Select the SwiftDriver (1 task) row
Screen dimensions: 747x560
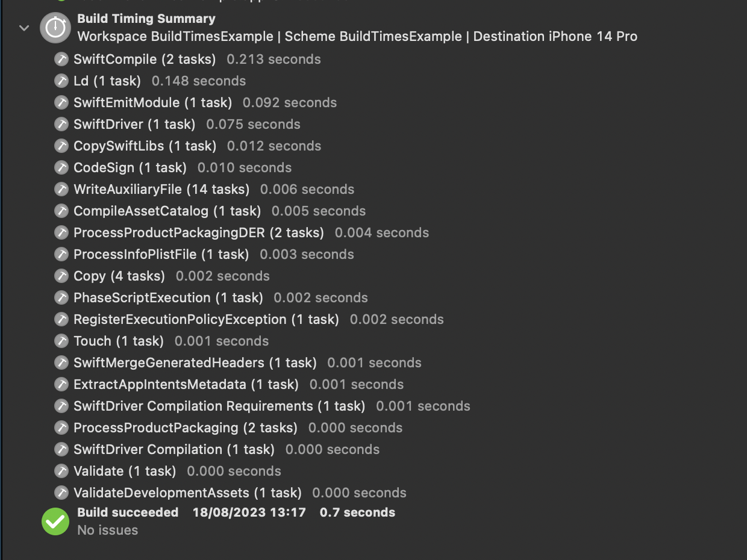tap(134, 124)
